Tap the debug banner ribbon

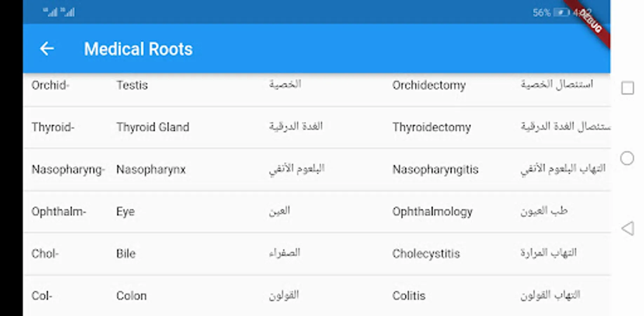point(593,22)
